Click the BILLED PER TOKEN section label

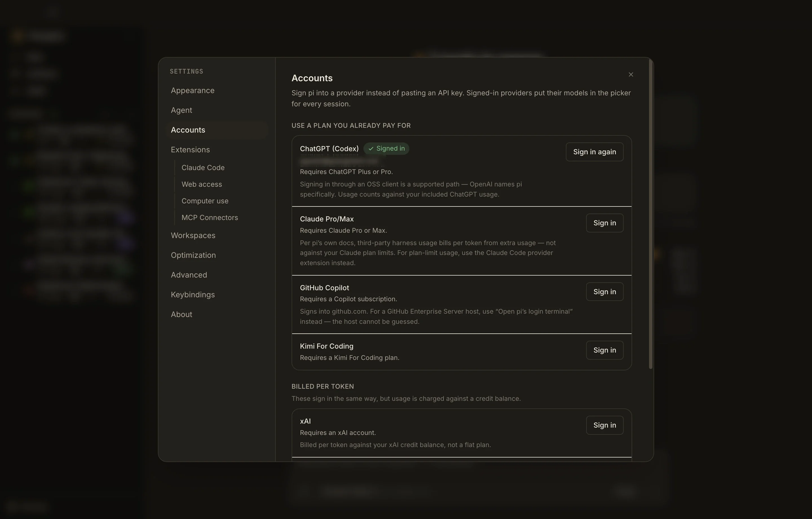pos(322,386)
